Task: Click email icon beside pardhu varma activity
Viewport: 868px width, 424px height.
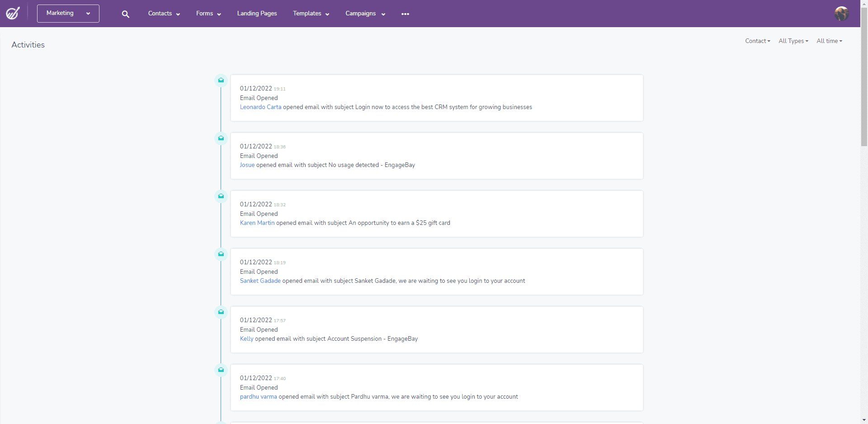Action: pos(221,370)
